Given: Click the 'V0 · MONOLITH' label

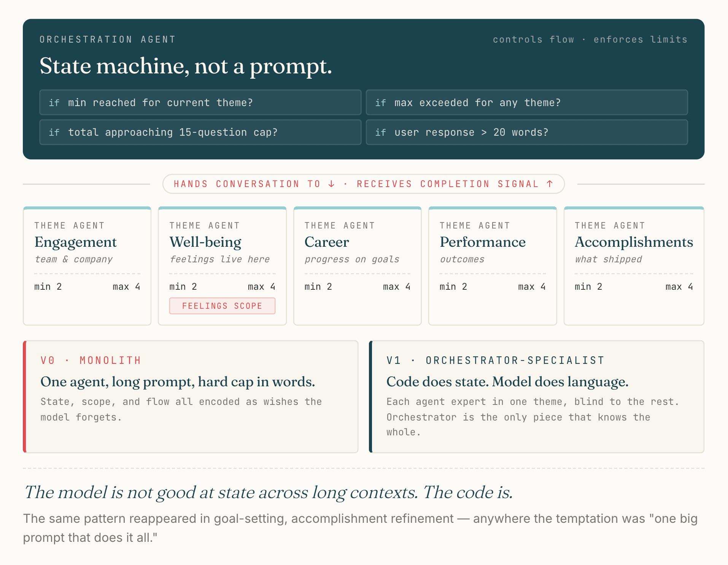Looking at the screenshot, I should 91,360.
